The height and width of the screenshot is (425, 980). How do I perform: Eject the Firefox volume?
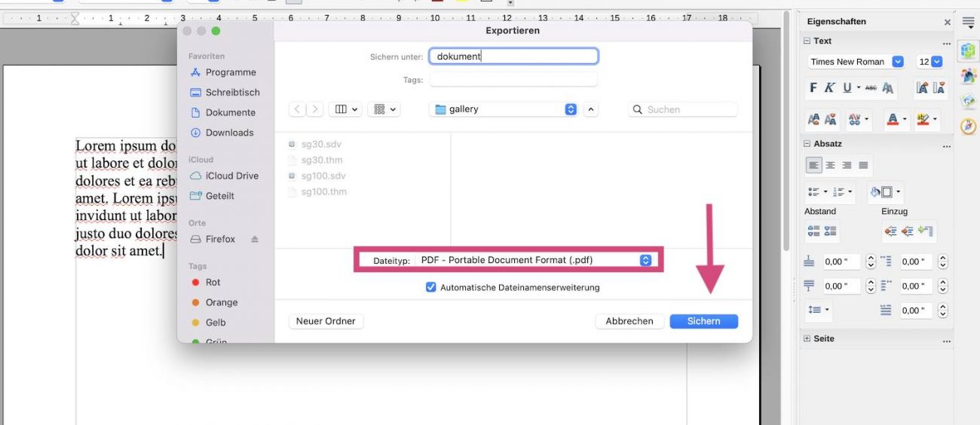(x=255, y=239)
